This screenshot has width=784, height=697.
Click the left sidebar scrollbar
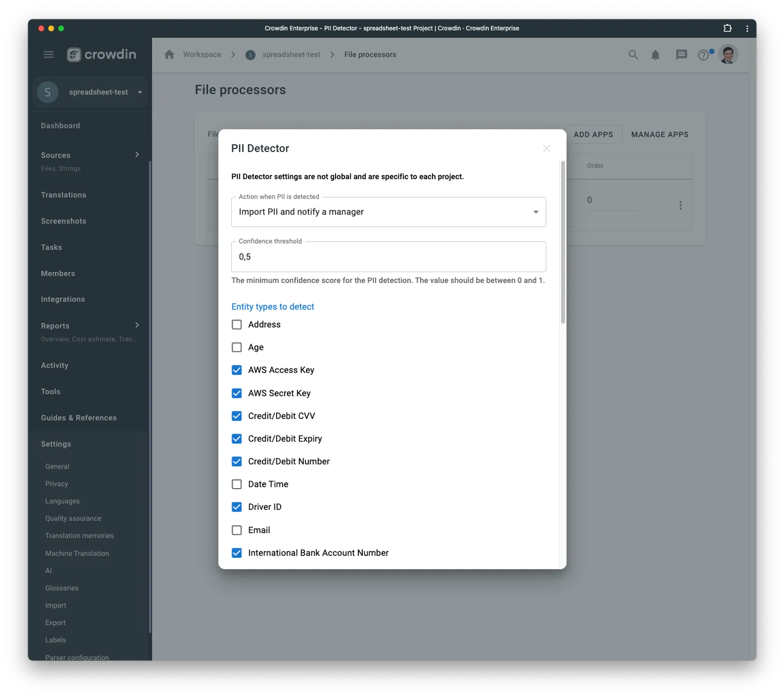[x=150, y=397]
